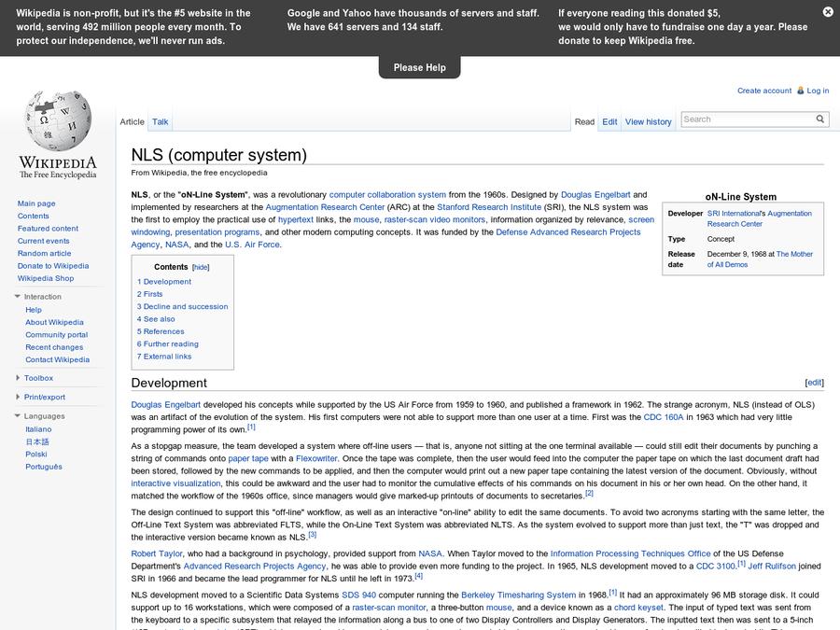Open Berkeley Timesharing System link

519,595
